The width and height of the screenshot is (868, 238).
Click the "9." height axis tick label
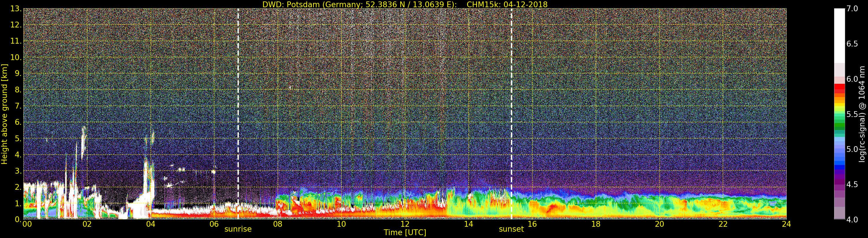(x=18, y=73)
